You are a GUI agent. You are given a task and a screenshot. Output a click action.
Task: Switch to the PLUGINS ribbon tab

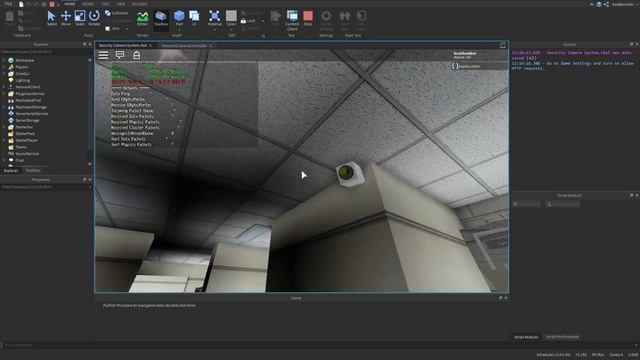(x=140, y=4)
